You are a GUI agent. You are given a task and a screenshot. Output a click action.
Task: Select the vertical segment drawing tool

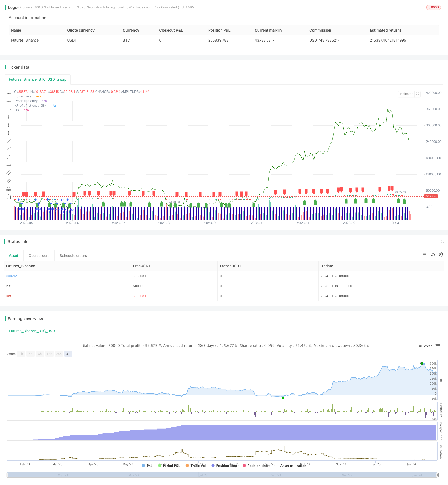[x=9, y=133]
